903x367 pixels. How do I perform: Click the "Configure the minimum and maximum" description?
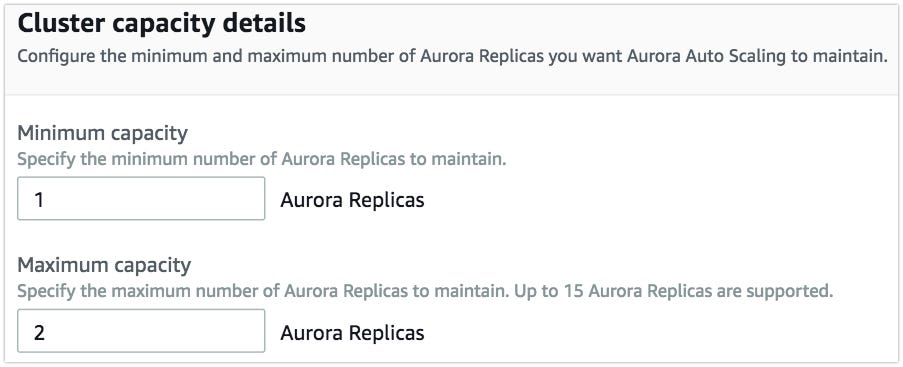452,56
